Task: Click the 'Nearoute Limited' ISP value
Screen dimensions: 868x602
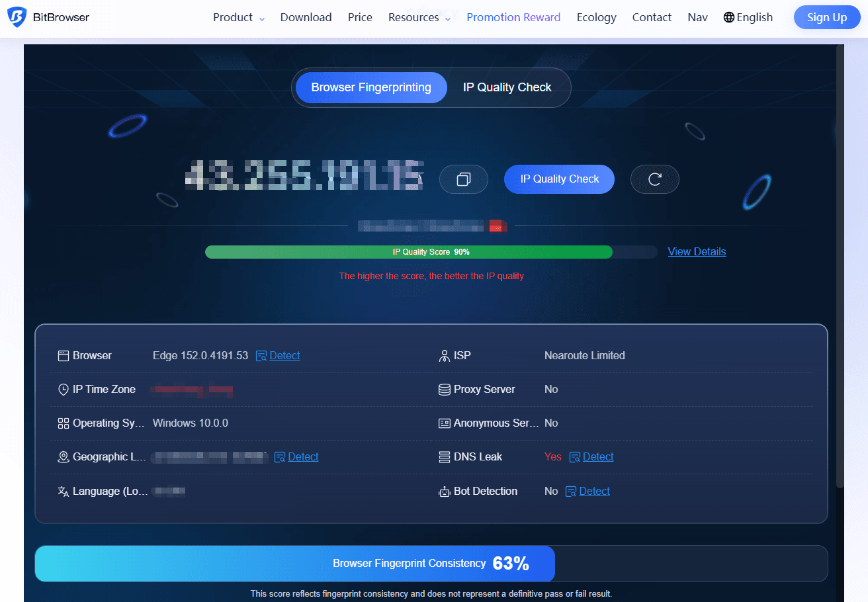Action: coord(585,356)
